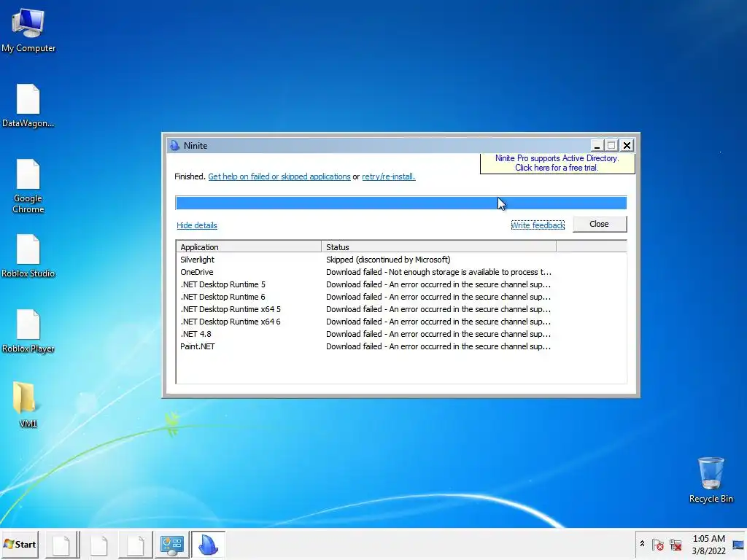Click the action center flag tray icon

coord(657,544)
